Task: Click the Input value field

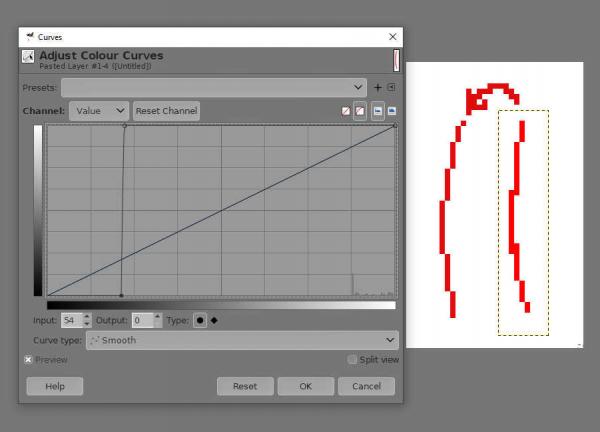Action: pos(72,320)
